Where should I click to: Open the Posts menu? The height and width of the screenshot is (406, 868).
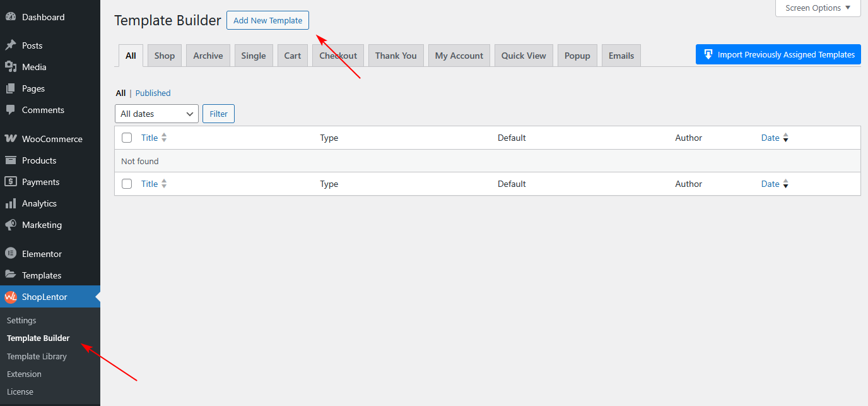pos(50,45)
